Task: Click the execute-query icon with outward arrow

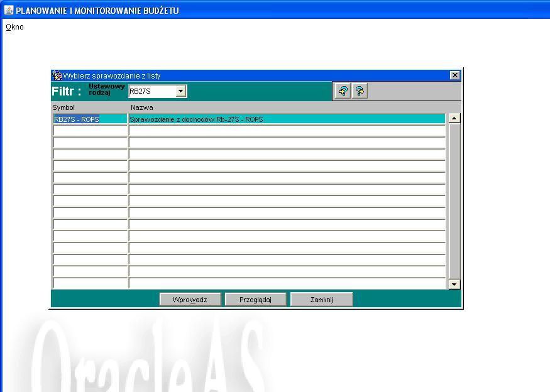Action: point(360,91)
